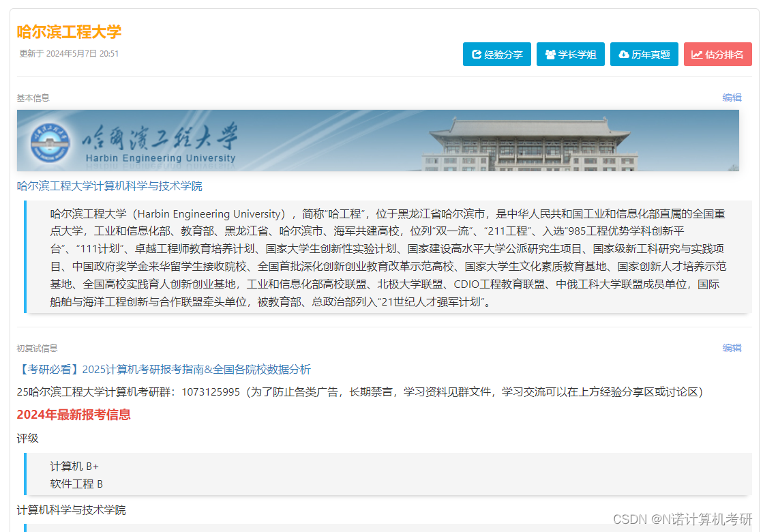Image resolution: width=763 pixels, height=532 pixels.
Task: Click the Harbin Engineering University emblem logo
Action: [50, 143]
